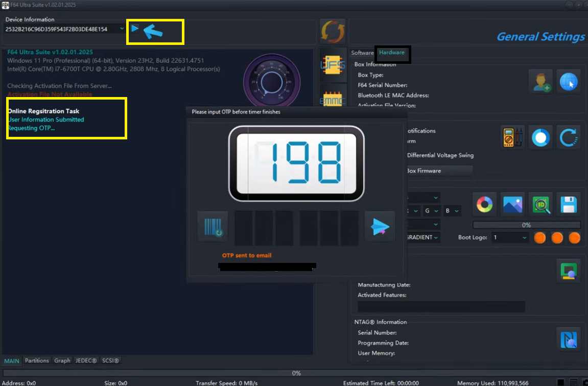This screenshot has height=386, width=588.
Task: Click the orange circular sync arrows icon
Action: click(333, 32)
